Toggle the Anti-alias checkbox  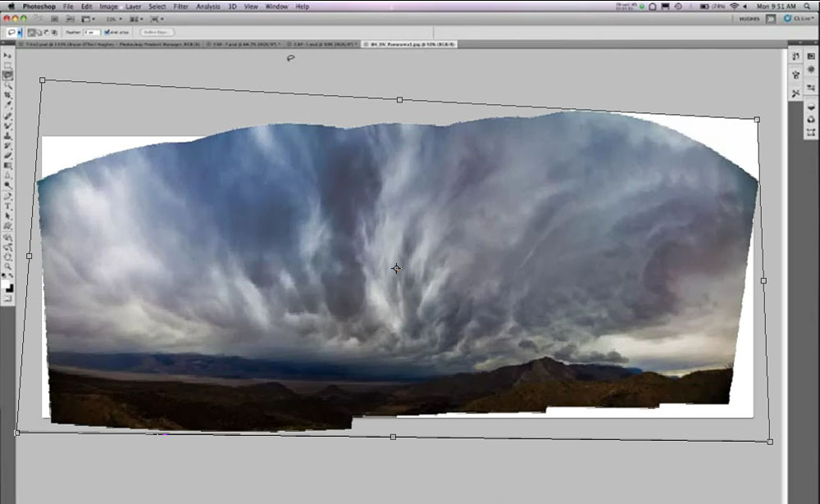107,32
